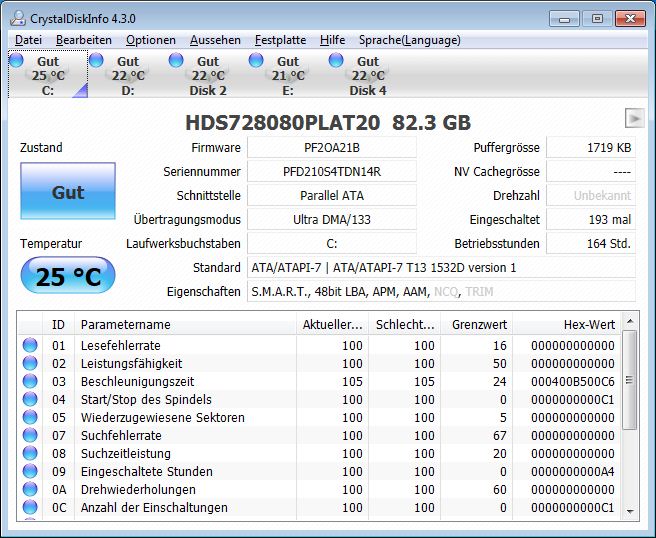Click the scrollbar up arrow

(x=630, y=322)
